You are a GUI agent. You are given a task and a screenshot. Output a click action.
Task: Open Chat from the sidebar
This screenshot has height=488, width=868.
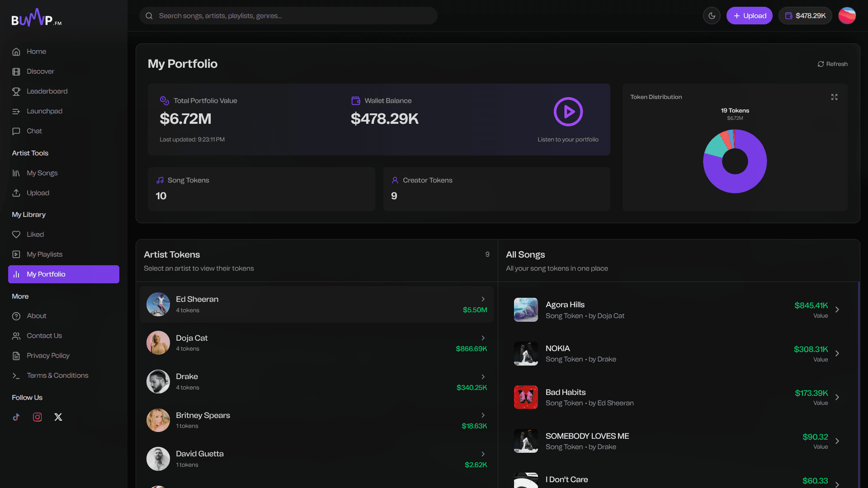pyautogui.click(x=34, y=131)
